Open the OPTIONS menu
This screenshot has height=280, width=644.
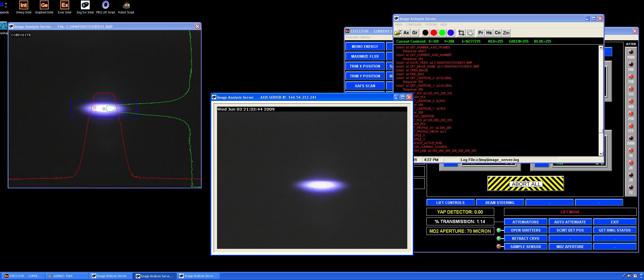(431, 25)
